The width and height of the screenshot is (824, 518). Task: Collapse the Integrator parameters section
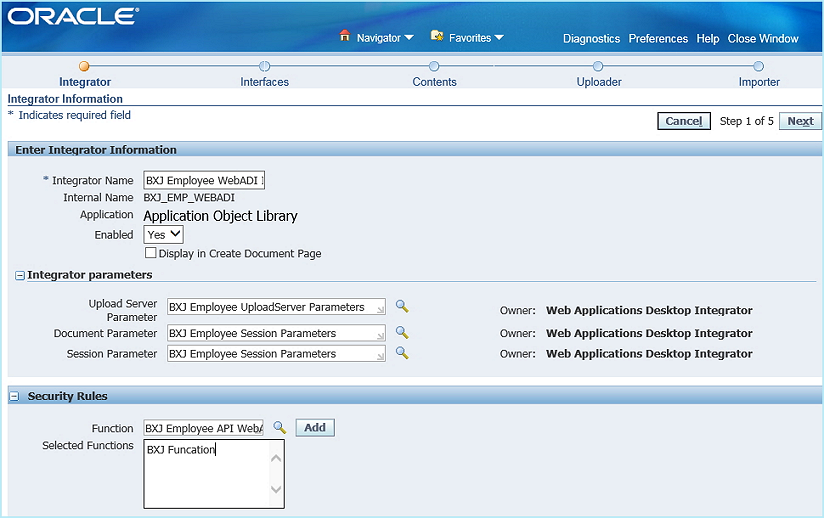click(x=20, y=275)
